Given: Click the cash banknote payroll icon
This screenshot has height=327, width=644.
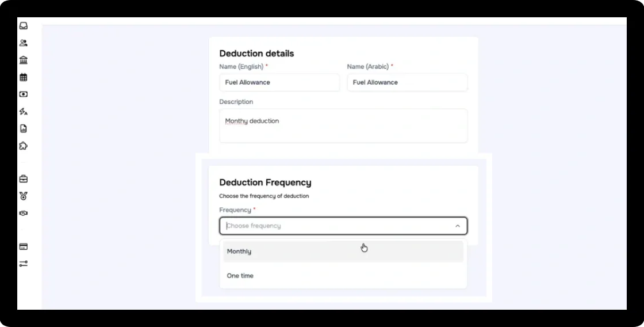Looking at the screenshot, I should [24, 94].
